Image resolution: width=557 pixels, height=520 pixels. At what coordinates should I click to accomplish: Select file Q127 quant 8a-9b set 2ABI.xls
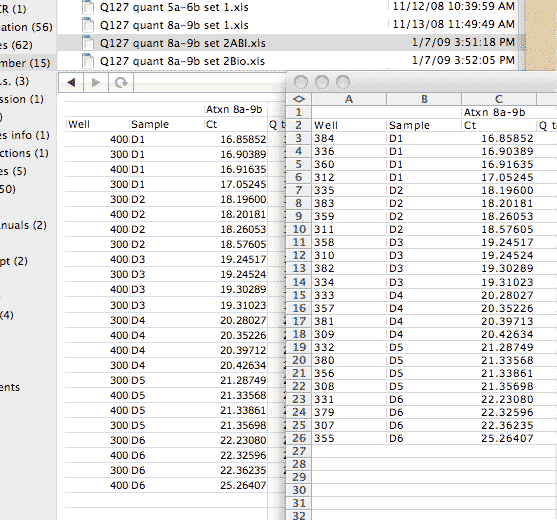[183, 43]
